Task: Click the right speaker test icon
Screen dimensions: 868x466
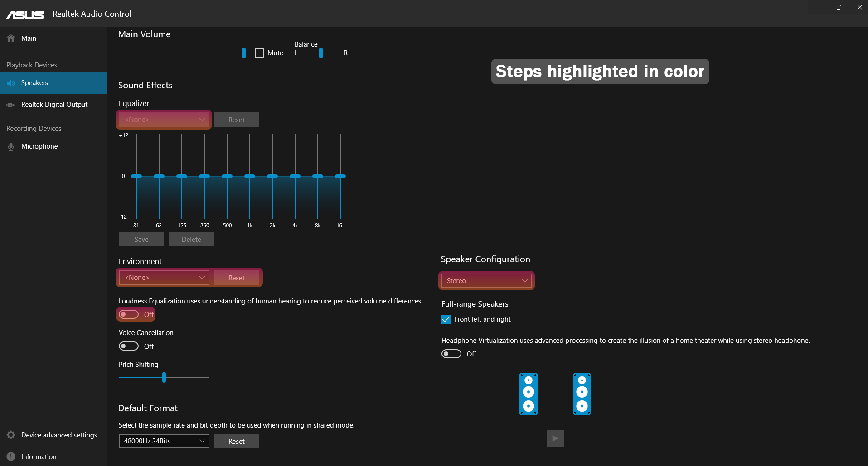Action: (x=582, y=394)
